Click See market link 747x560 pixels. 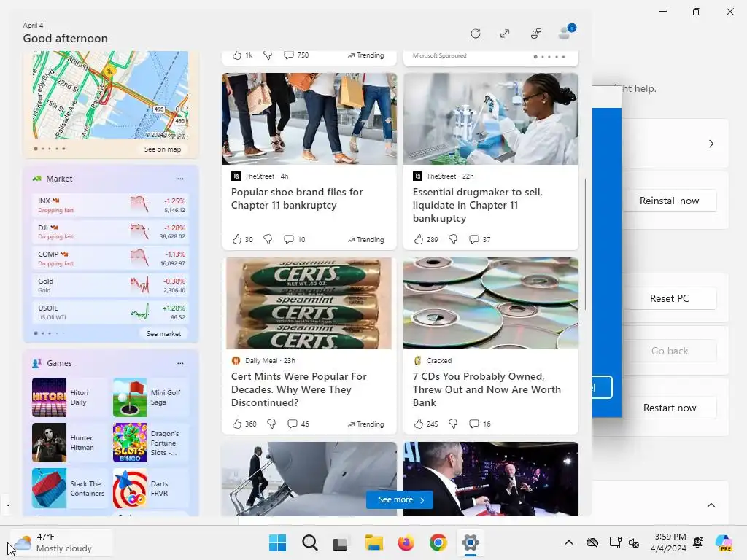point(163,333)
